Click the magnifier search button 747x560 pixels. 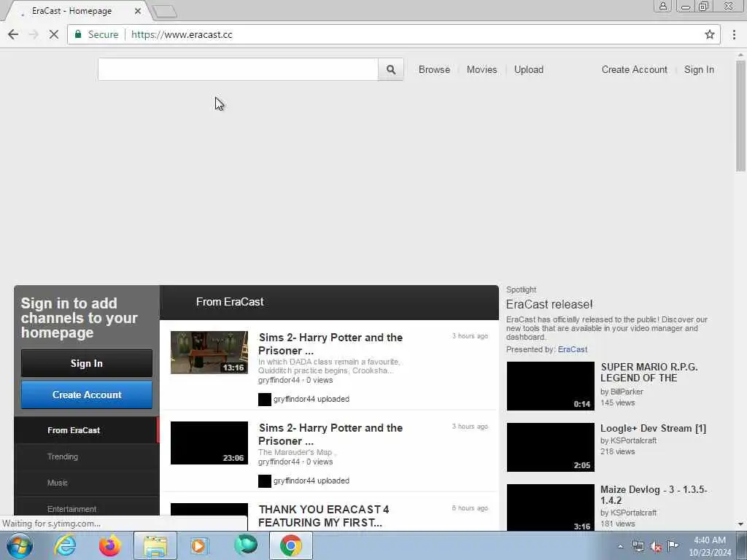pos(391,69)
